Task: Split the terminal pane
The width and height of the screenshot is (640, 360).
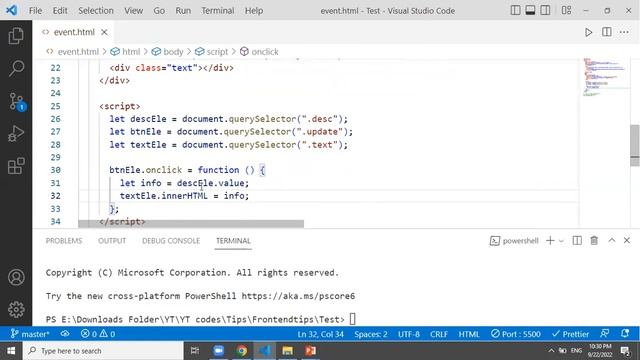Action: (x=577, y=241)
